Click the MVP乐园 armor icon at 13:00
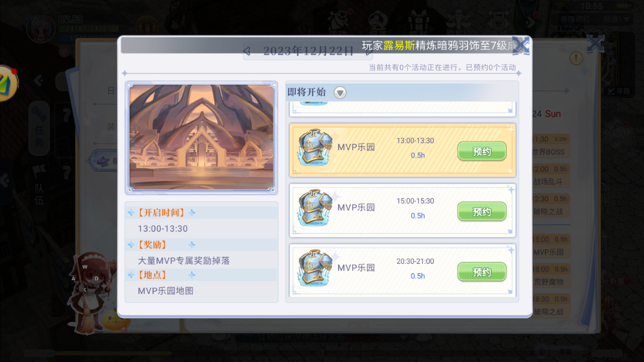The image size is (644, 362). (315, 147)
